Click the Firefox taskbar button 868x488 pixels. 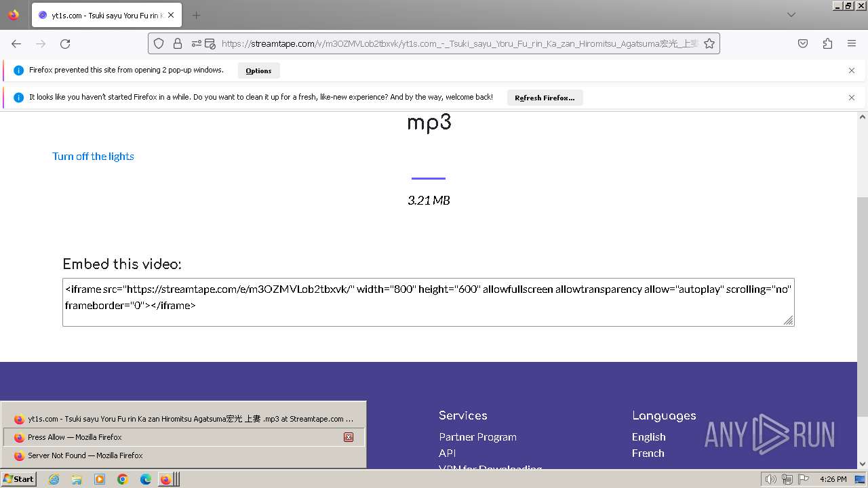tap(168, 479)
